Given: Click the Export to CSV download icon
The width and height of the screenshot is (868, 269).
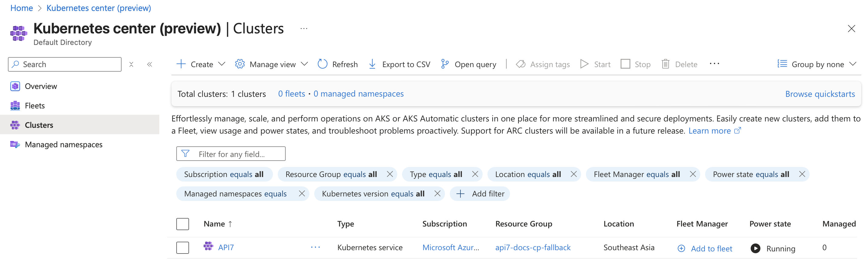Looking at the screenshot, I should point(372,64).
